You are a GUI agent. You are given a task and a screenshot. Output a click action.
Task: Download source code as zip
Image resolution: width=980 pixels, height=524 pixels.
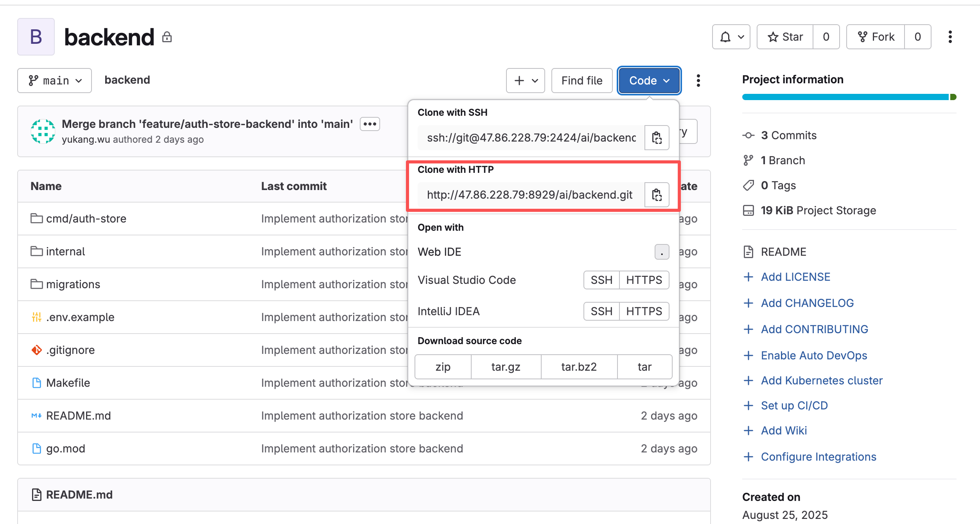[x=443, y=367]
